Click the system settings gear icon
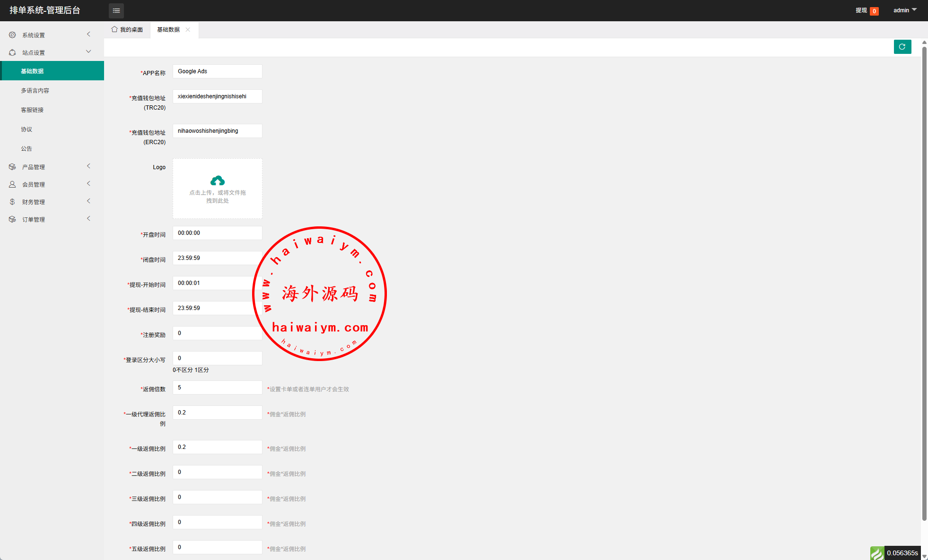 (12, 35)
